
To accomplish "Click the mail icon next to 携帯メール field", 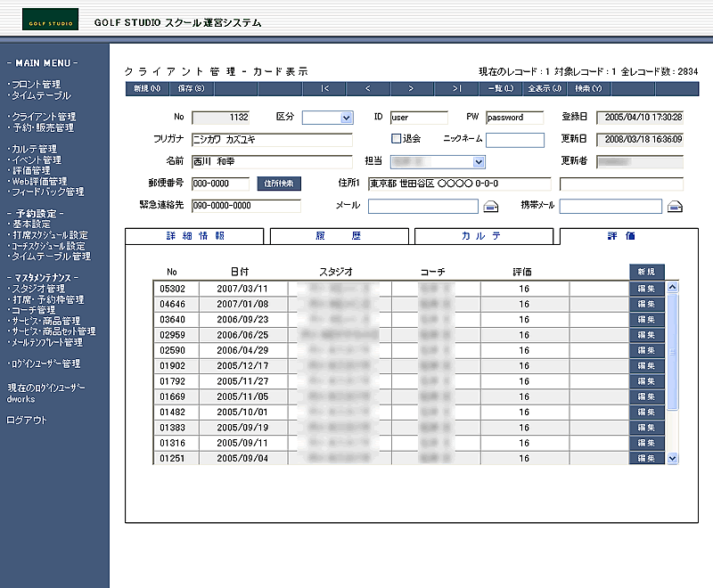I will click(x=675, y=207).
